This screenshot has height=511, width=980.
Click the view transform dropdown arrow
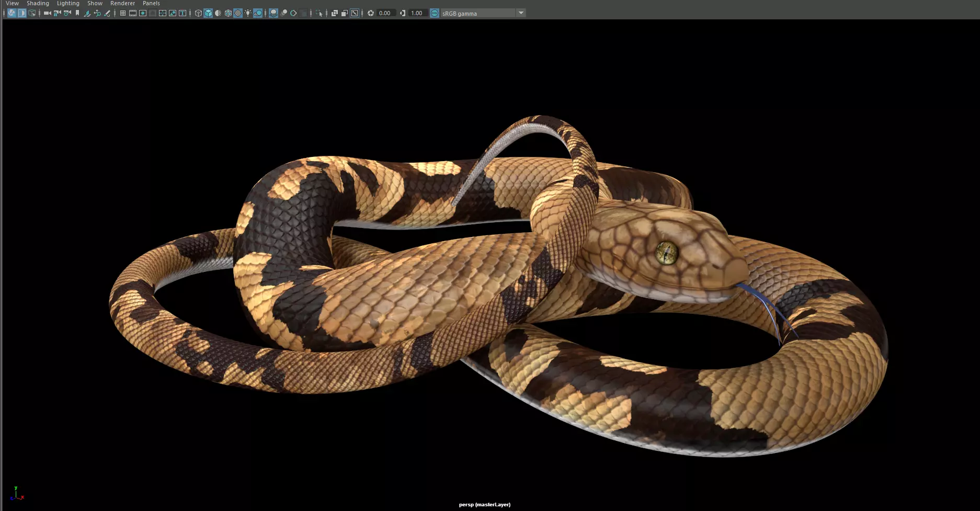pos(521,13)
